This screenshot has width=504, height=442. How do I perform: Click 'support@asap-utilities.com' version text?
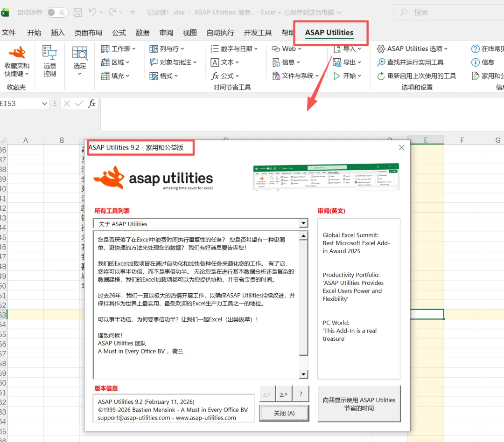point(134,418)
